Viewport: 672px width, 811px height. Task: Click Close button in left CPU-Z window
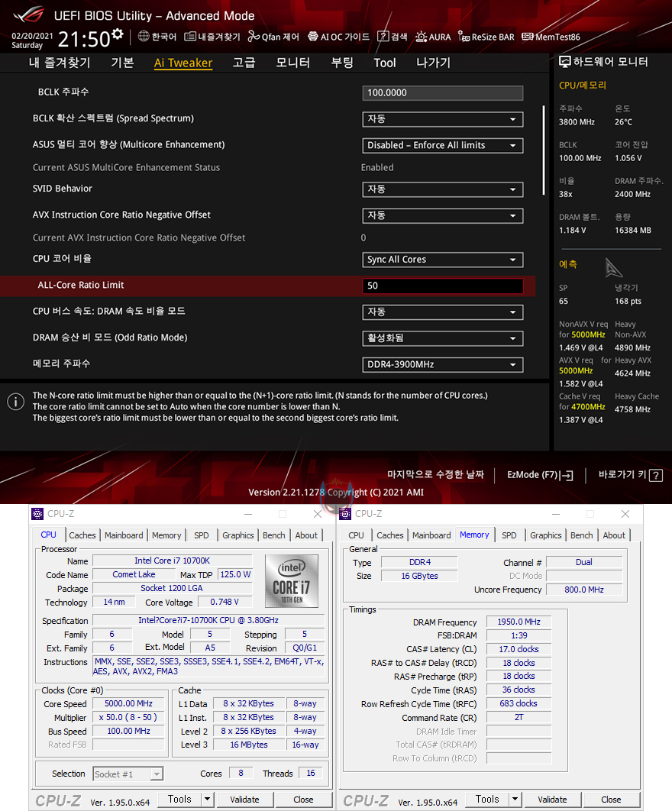point(303,800)
